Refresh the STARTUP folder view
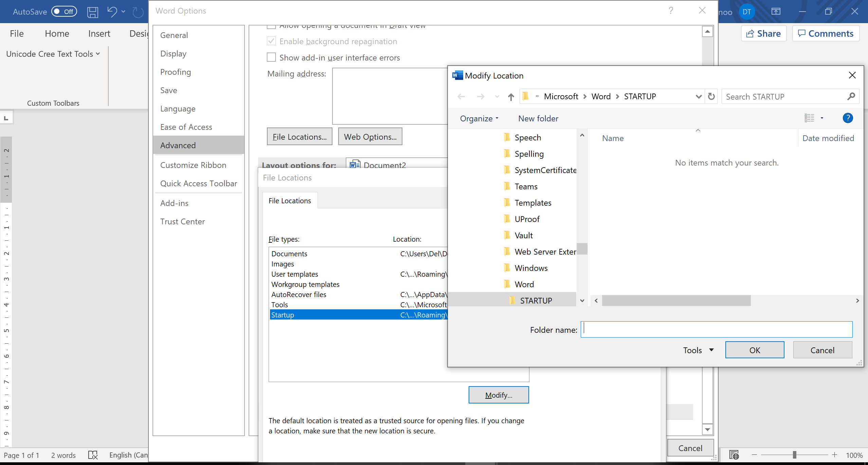Image resolution: width=868 pixels, height=465 pixels. click(711, 97)
